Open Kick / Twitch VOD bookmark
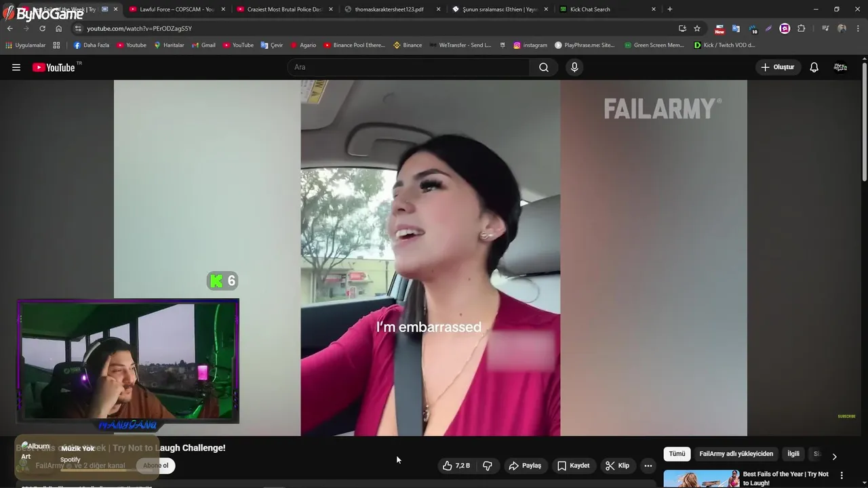This screenshot has width=868, height=488. 725,45
